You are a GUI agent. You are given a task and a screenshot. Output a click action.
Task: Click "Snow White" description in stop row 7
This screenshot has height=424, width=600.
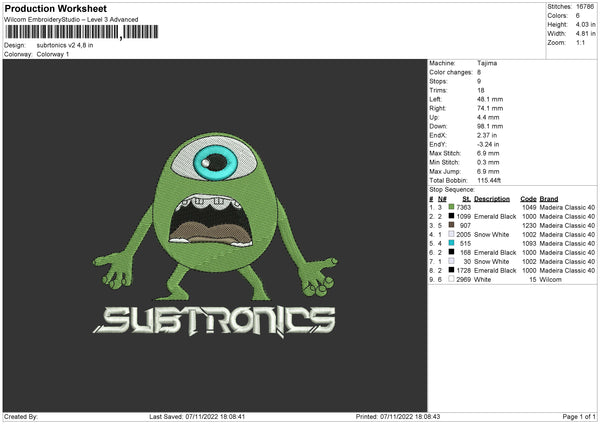point(491,261)
